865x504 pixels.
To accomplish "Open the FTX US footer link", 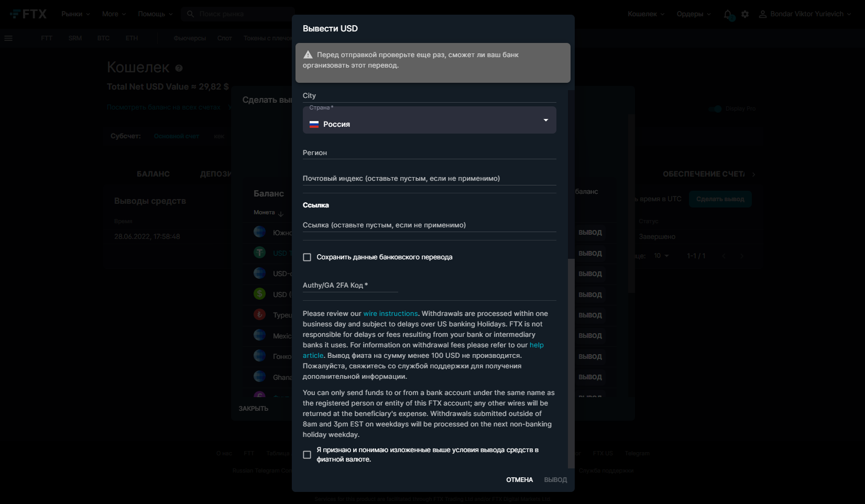I will 603,453.
